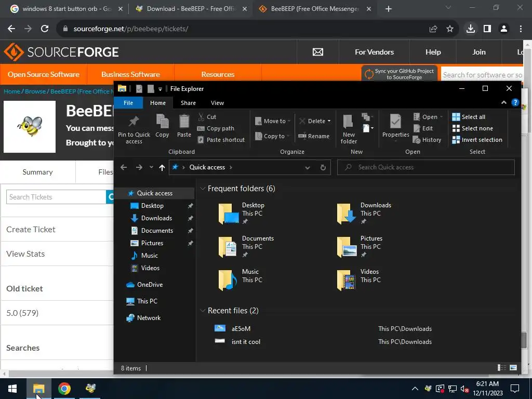Refresh the Quick access location
Image resolution: width=532 pixels, height=399 pixels.
(323, 167)
